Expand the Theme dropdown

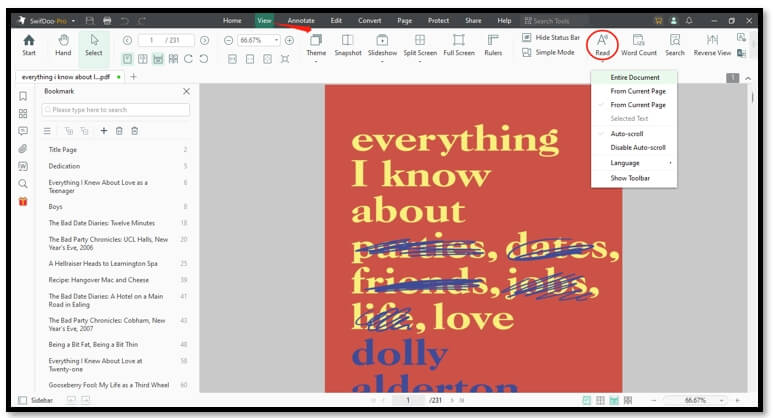click(x=316, y=61)
